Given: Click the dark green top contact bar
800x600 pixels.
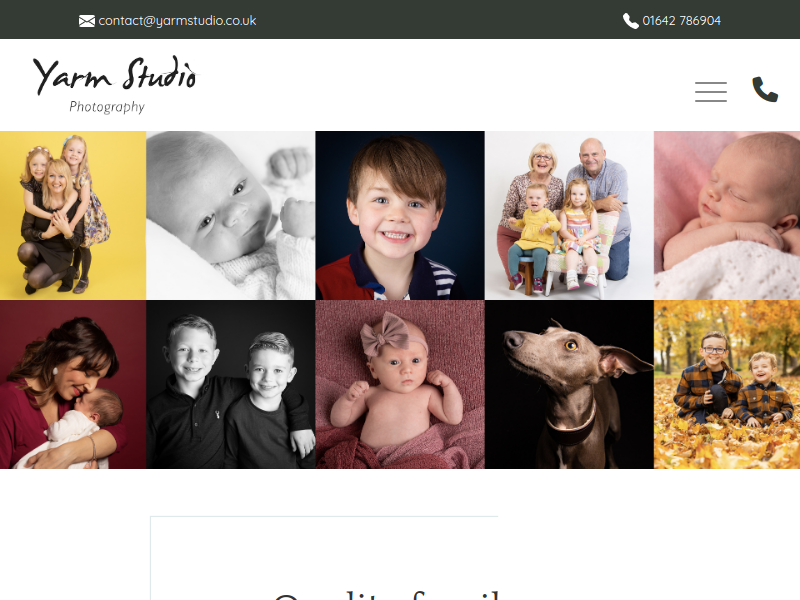Looking at the screenshot, I should pyautogui.click(x=400, y=19).
